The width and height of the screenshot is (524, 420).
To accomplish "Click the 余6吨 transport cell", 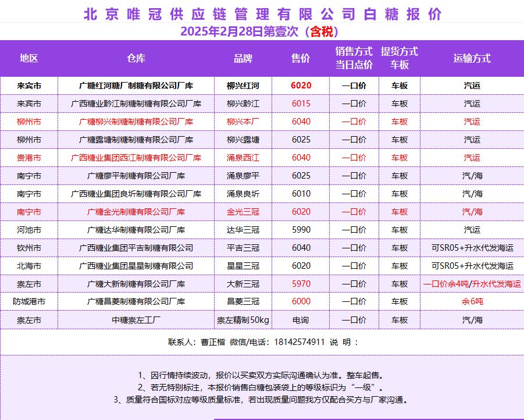I will (x=472, y=302).
